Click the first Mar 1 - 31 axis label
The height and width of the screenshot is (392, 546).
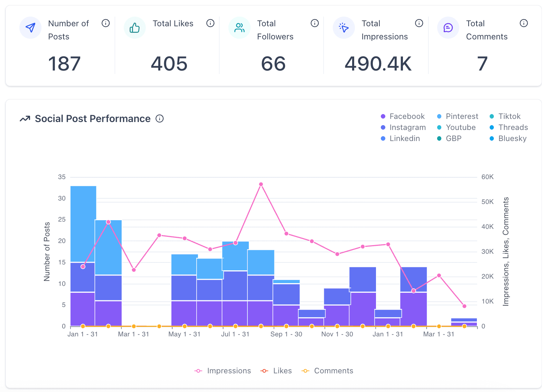pyautogui.click(x=133, y=334)
